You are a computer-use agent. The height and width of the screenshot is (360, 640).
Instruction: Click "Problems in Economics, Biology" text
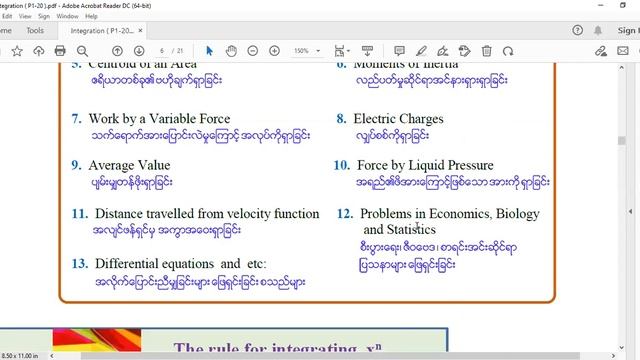450,213
